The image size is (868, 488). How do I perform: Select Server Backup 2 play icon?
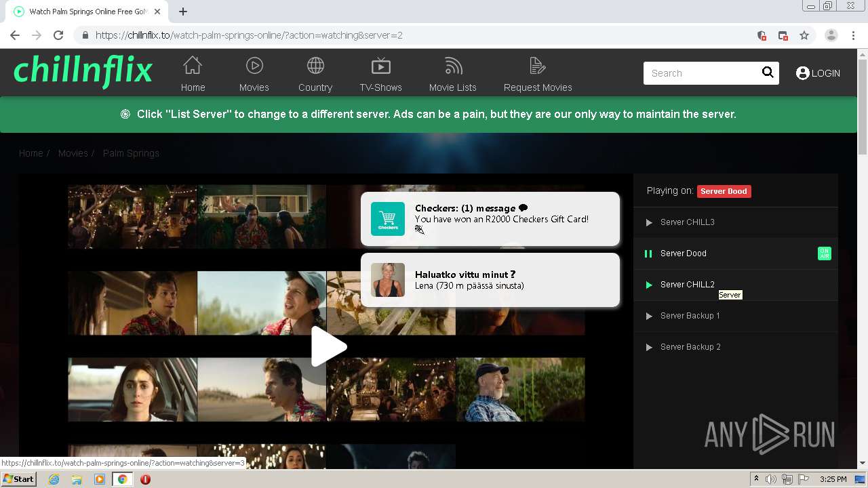[649, 347]
